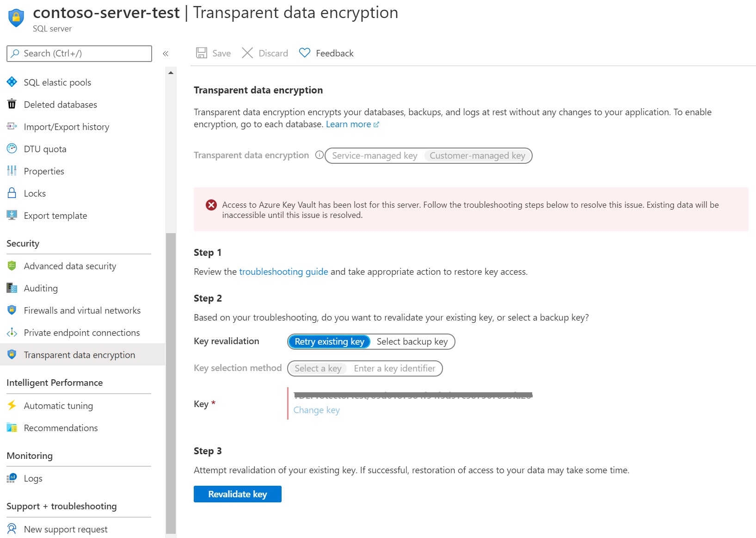Click the info icon beside Transparent data encryption
Screen dimensions: 756x538
319,155
